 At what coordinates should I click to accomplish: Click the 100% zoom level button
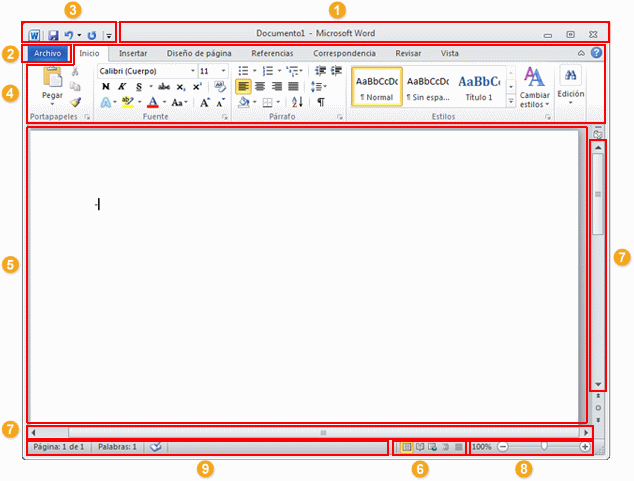(x=482, y=447)
